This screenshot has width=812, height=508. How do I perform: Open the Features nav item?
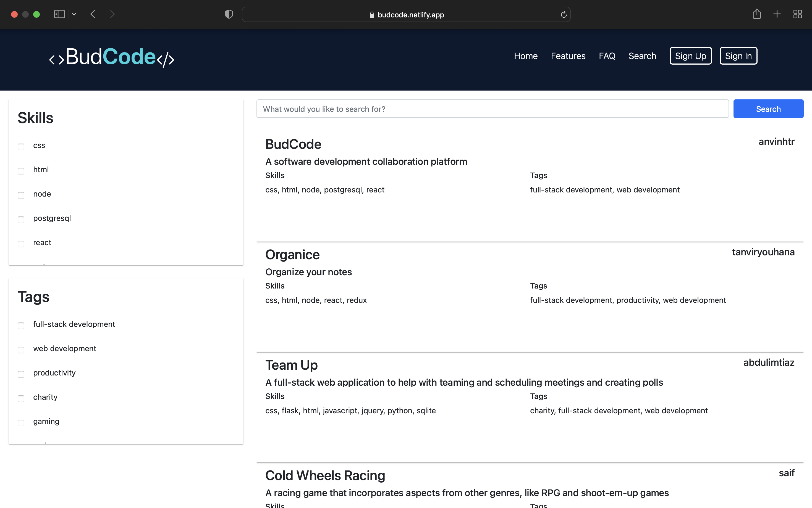coord(568,56)
